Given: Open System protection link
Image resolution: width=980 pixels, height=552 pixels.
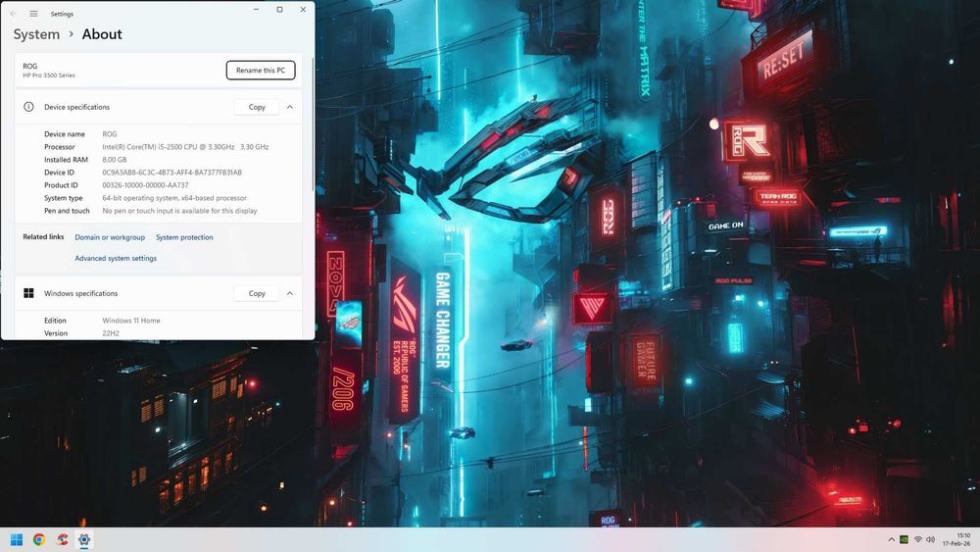Looking at the screenshot, I should (x=184, y=237).
